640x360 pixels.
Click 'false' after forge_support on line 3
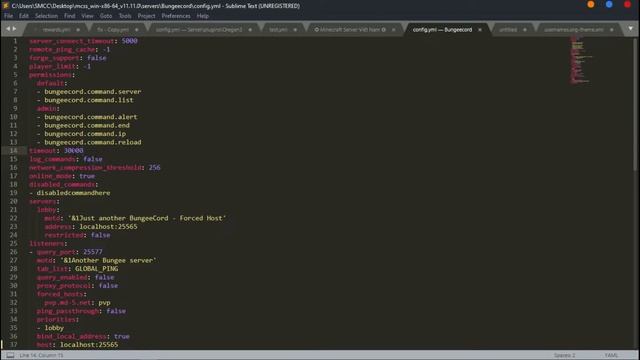pyautogui.click(x=97, y=58)
